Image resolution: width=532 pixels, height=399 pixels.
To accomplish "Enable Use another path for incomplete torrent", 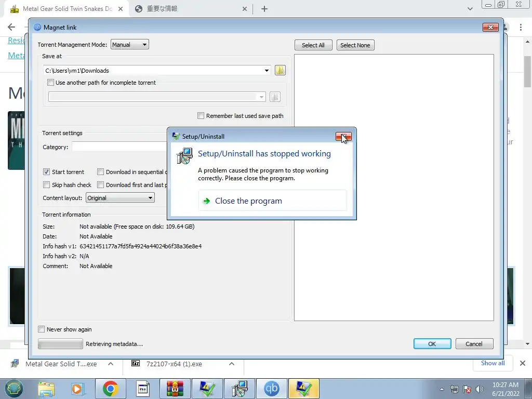I will [50, 83].
